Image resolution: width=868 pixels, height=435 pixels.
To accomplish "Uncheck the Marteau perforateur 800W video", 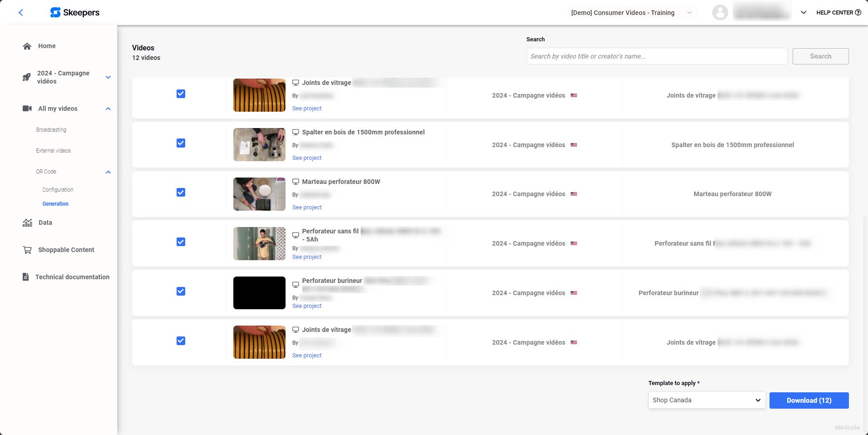I will (x=181, y=193).
